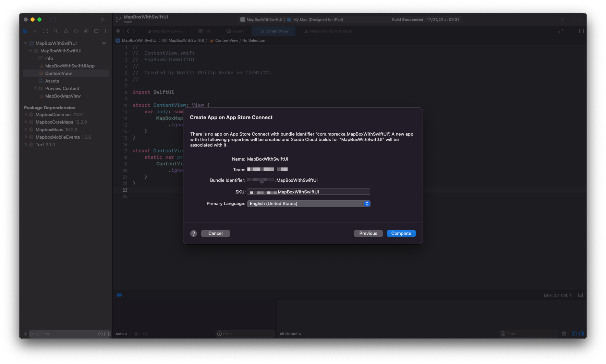Open the Breakpoint navigator
Viewport: 606px width, 364px height.
(97, 31)
